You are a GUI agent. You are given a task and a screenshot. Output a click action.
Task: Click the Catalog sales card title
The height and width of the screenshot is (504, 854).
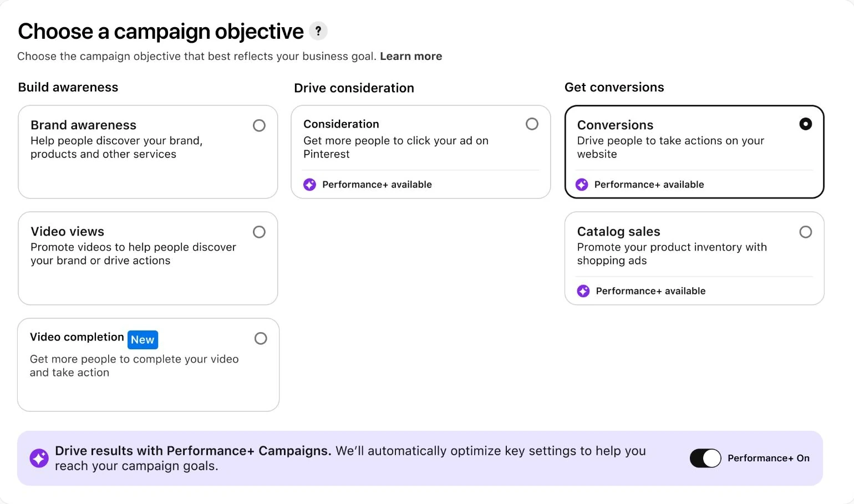point(618,232)
